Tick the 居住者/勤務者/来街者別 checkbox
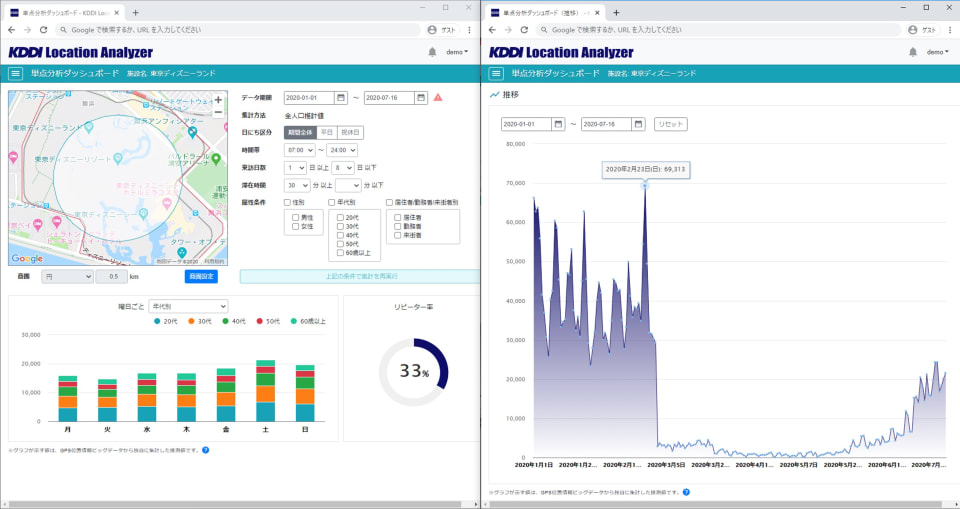960x509 pixels. (x=389, y=203)
